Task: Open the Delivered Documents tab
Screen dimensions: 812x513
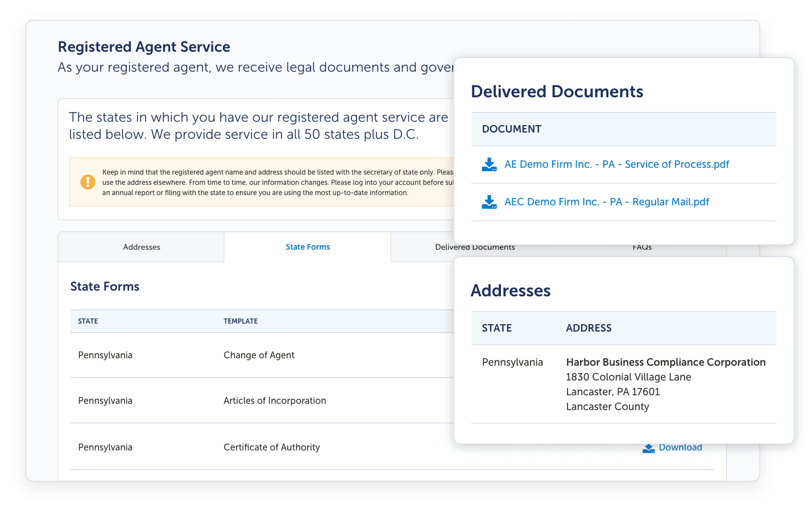Action: [x=475, y=247]
